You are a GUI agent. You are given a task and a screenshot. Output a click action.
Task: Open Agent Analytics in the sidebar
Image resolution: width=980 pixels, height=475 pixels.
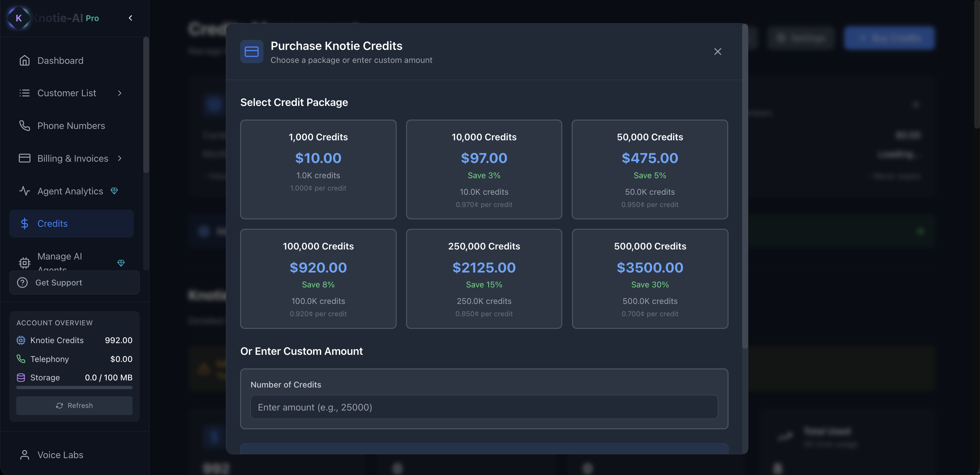[x=70, y=191]
